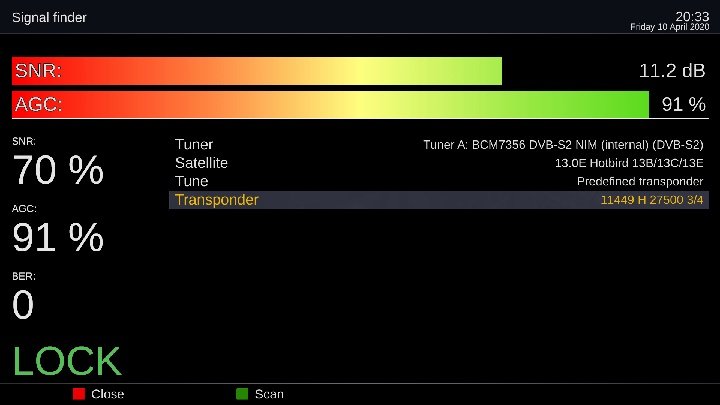Click the Close label text
Image resolution: width=720 pixels, height=405 pixels.
pos(107,394)
